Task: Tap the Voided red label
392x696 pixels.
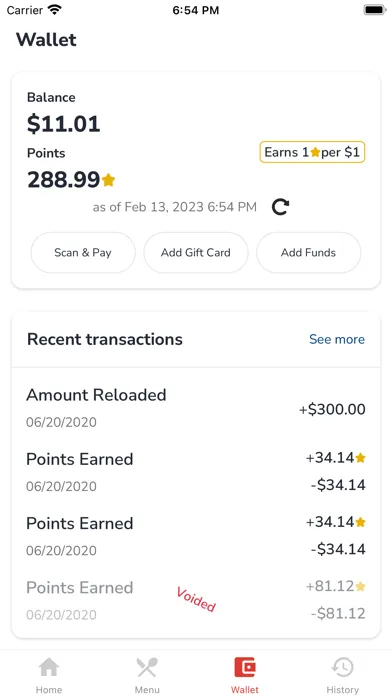Action: click(x=196, y=599)
